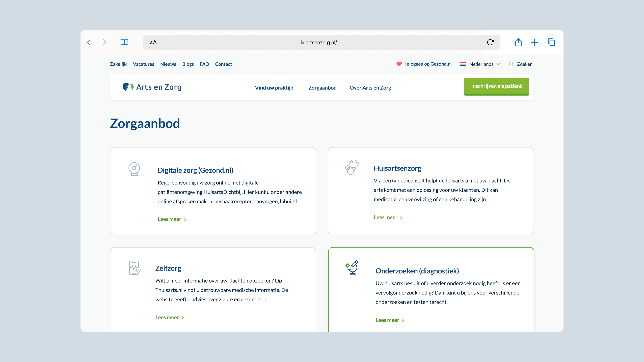This screenshot has width=644, height=362.
Task: Follow Inloggen op Gezond.nl link
Action: pyautogui.click(x=428, y=64)
